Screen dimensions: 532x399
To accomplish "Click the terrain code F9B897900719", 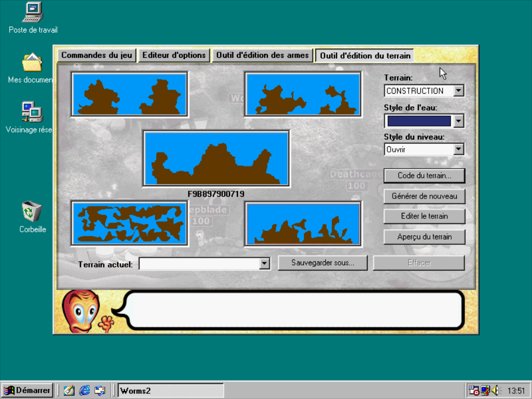I will (x=216, y=194).
